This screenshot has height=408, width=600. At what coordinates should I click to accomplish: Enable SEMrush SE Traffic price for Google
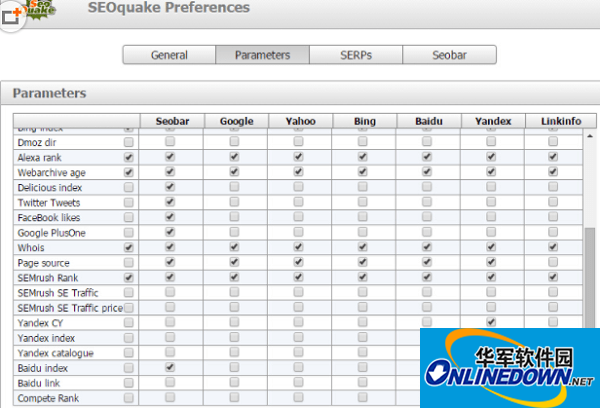(234, 307)
